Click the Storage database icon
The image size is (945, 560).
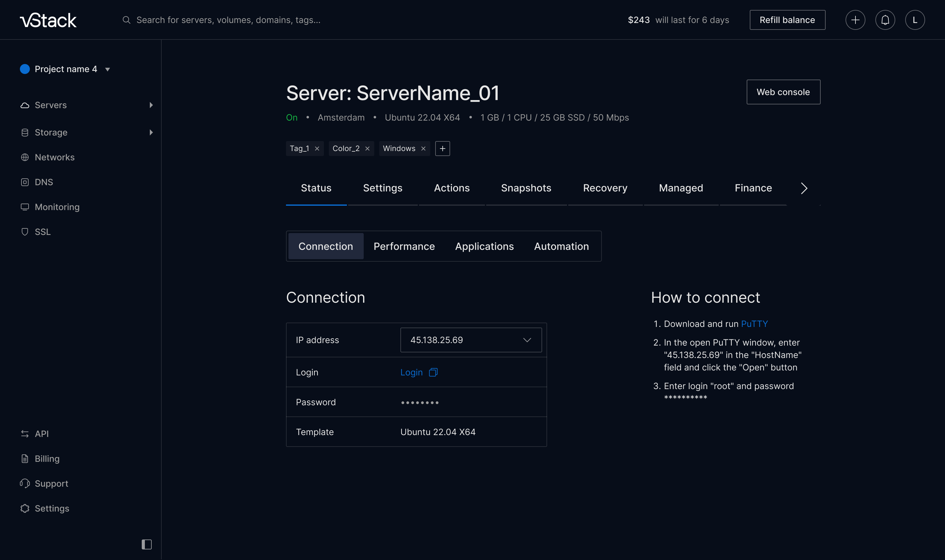click(x=25, y=132)
